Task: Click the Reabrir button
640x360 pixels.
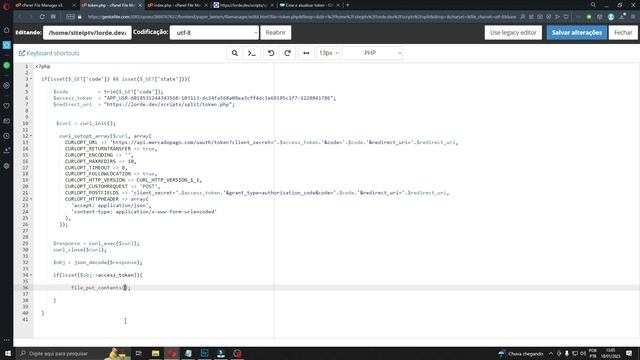Action: [276, 33]
